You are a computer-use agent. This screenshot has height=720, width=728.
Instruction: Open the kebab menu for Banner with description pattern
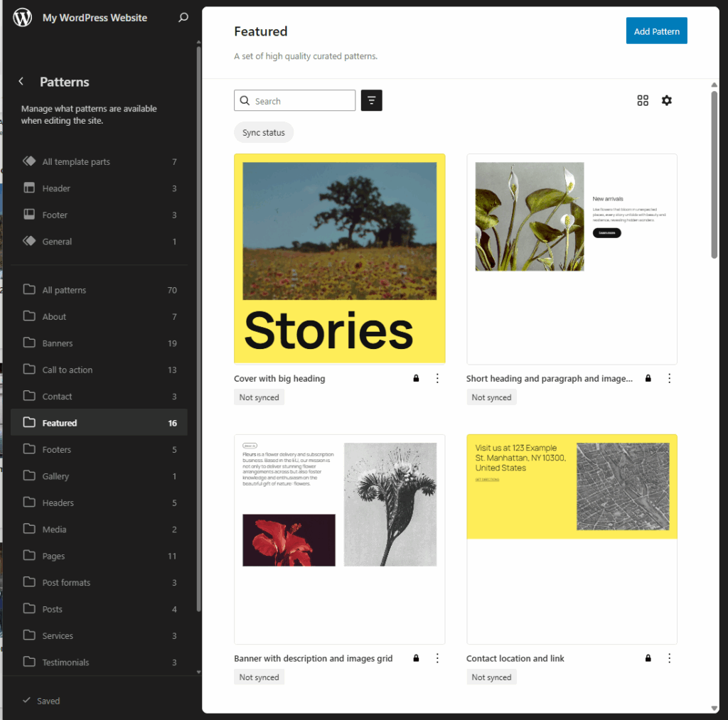point(437,658)
